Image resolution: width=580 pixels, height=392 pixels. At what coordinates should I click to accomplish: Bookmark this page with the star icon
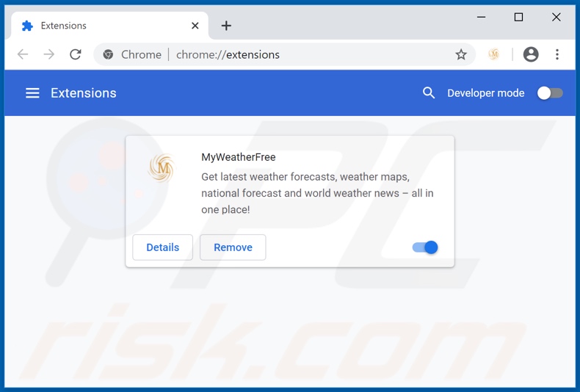click(461, 54)
